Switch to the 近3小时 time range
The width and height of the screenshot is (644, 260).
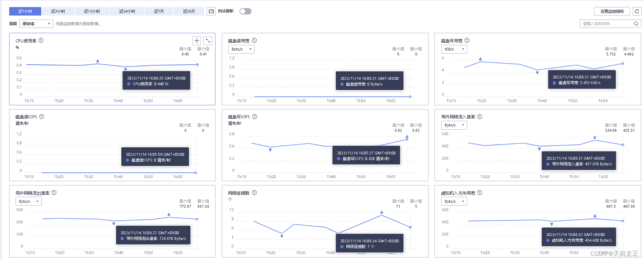pos(58,11)
